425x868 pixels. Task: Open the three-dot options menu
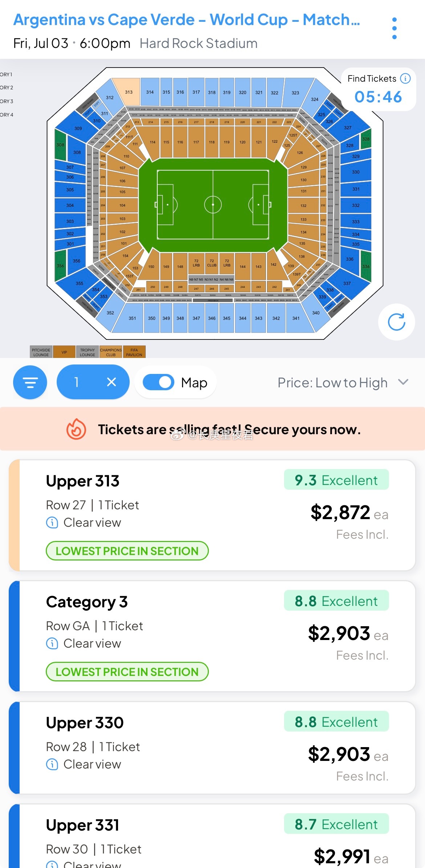click(x=394, y=28)
